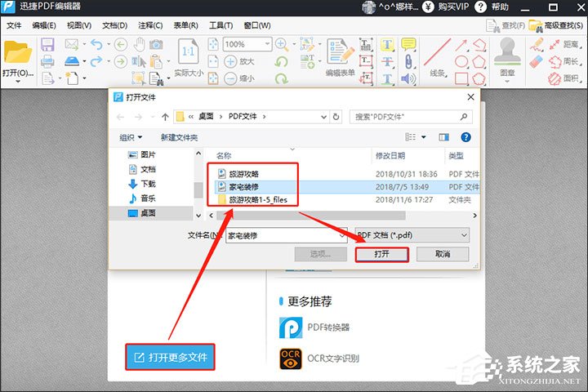Open the PDF转换器 recommendation link

tap(314, 327)
